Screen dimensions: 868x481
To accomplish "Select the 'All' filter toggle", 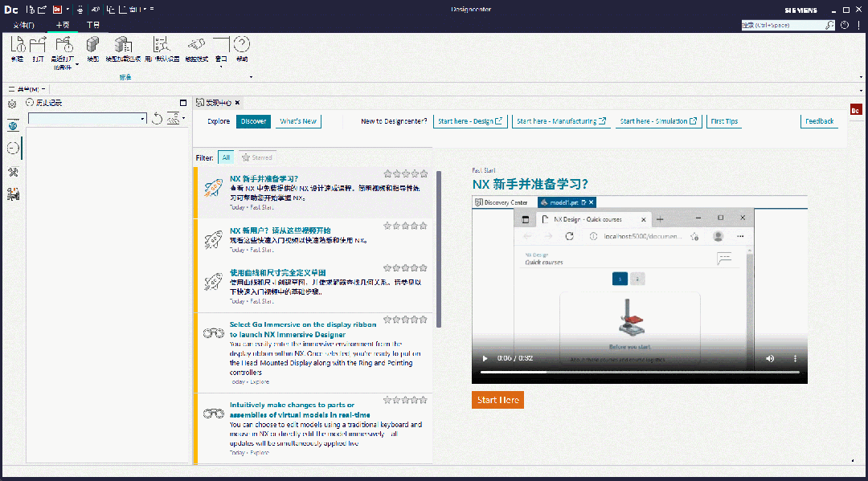I will click(x=226, y=157).
